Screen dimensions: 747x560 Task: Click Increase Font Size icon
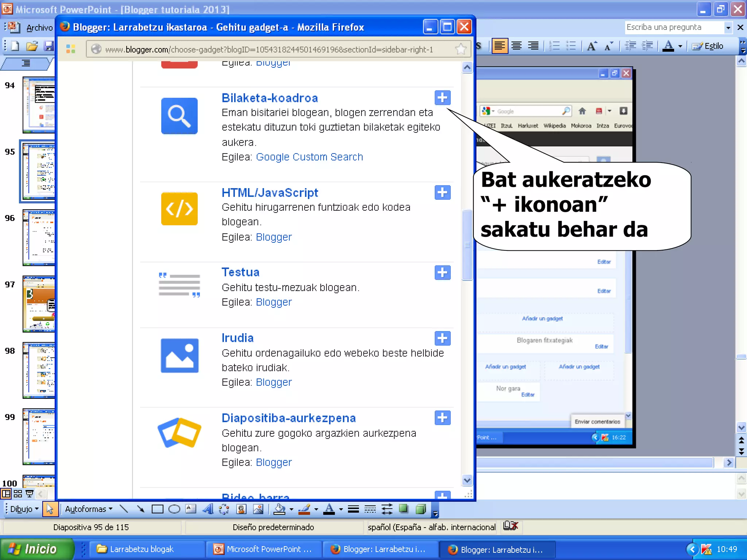[592, 46]
